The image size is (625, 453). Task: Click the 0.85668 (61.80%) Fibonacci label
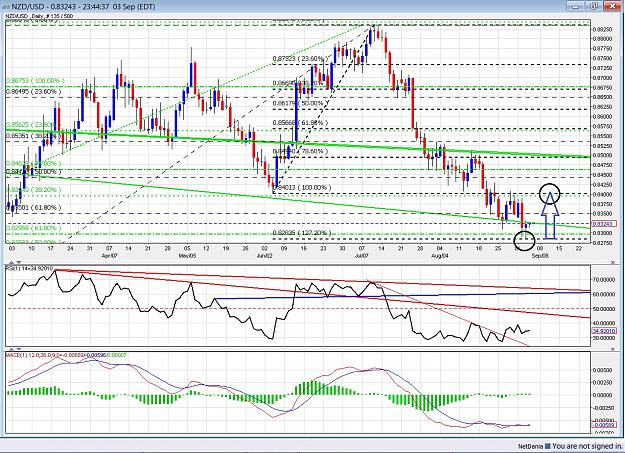tap(300, 123)
